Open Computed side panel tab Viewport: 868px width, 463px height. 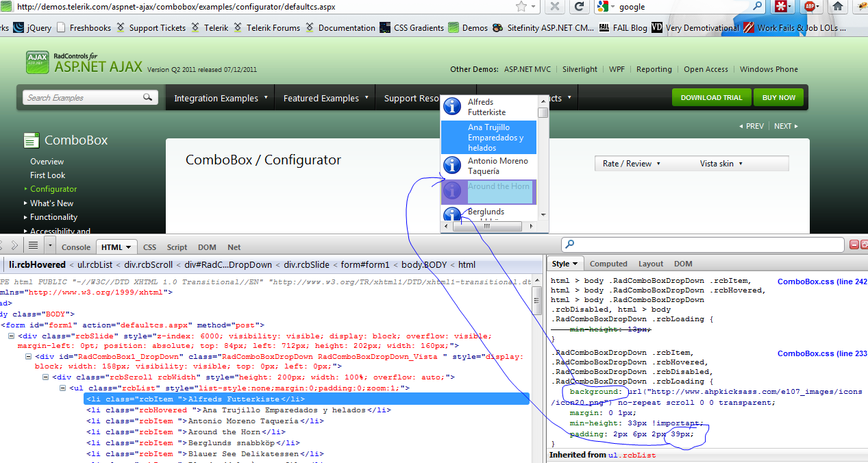pos(608,264)
